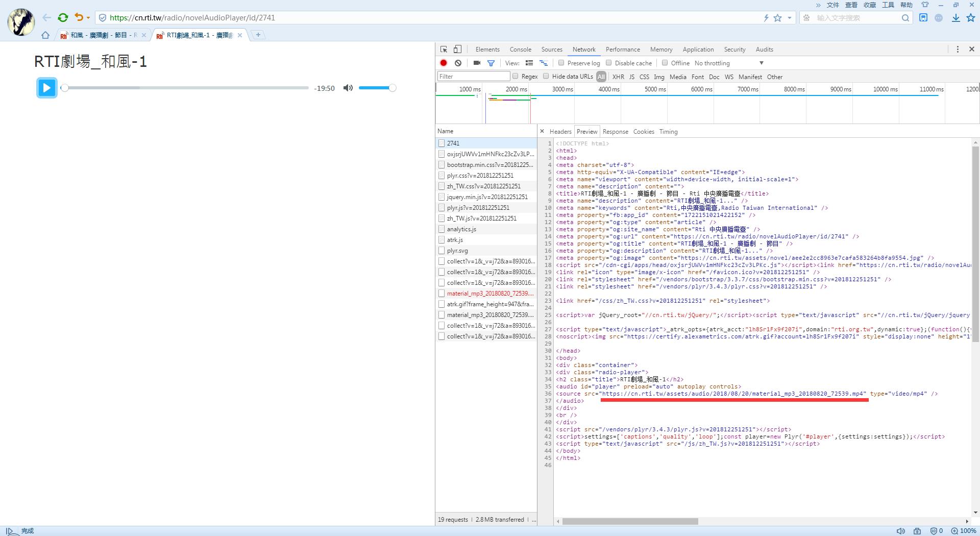The height and width of the screenshot is (536, 980).
Task: Open the Headers tab of request details
Action: pos(560,132)
